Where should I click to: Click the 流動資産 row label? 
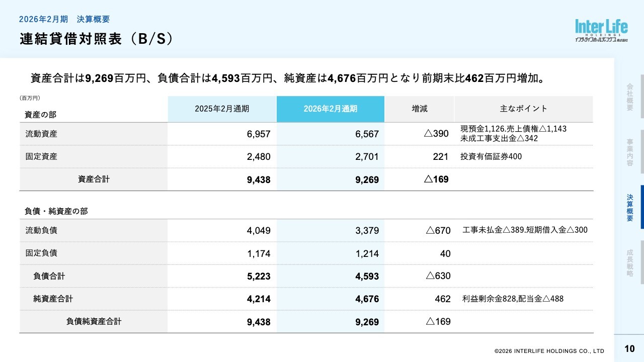coord(41,134)
